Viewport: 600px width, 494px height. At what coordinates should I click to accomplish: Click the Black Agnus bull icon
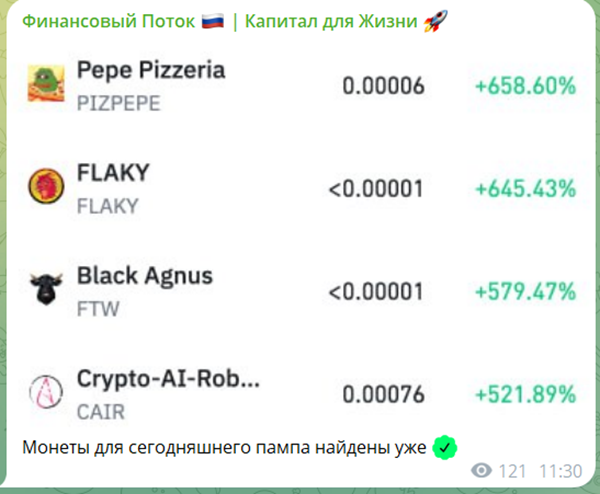(43, 289)
